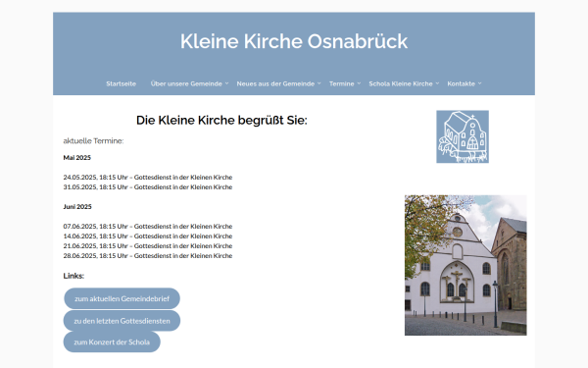This screenshot has width=588, height=368.
Task: Open the Über unsere Gemeinde menu
Action: coord(186,83)
